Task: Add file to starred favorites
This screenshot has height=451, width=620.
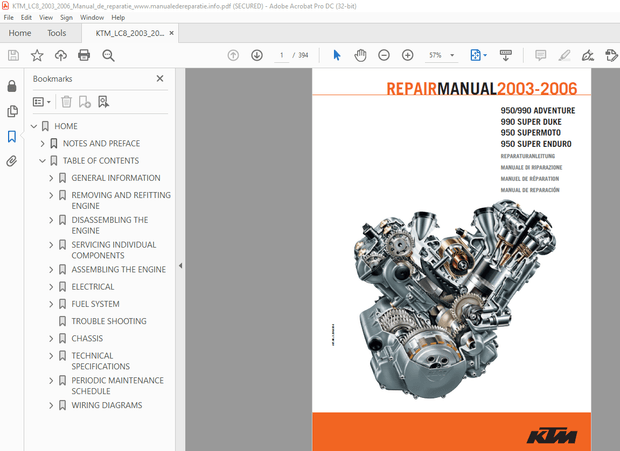Action: tap(37, 55)
